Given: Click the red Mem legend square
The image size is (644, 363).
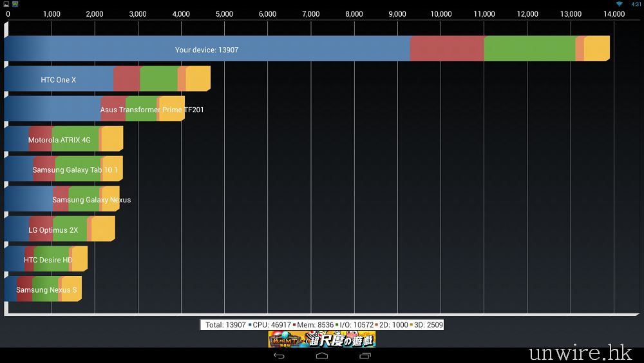Looking at the screenshot, I should [294, 325].
